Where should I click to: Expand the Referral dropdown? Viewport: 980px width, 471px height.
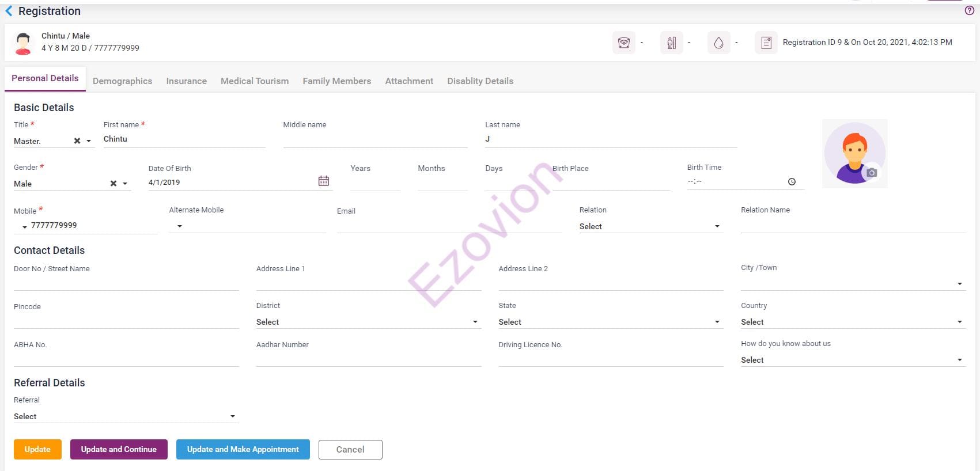(232, 416)
